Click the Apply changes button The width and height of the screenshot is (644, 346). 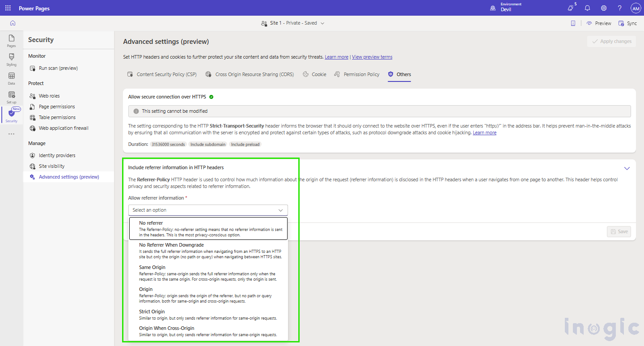(611, 41)
